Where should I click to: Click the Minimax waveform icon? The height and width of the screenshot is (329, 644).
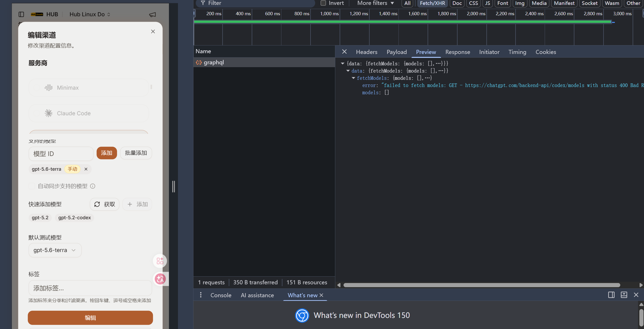[48, 88]
